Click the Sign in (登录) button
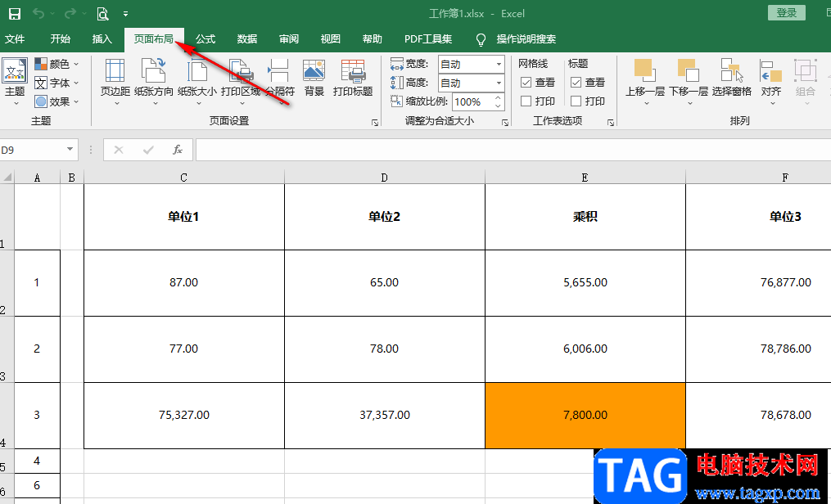 [787, 13]
